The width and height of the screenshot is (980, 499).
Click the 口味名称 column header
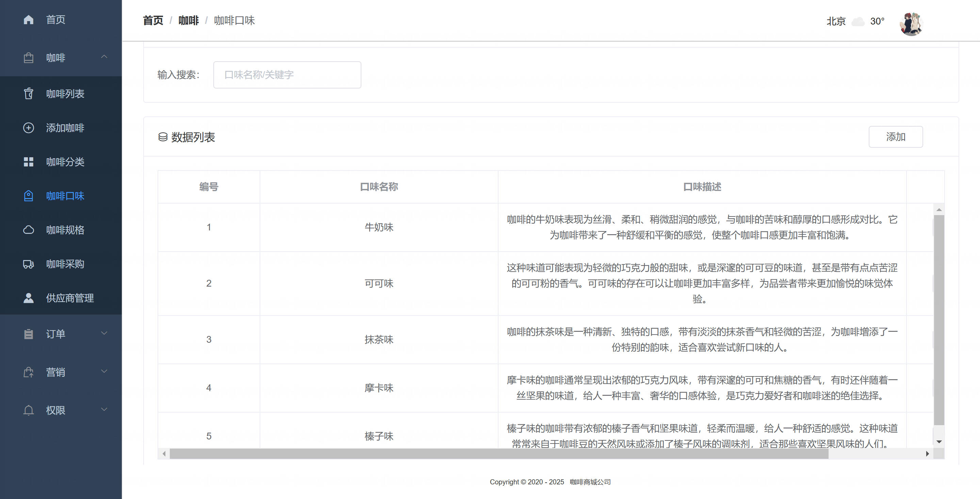379,187
